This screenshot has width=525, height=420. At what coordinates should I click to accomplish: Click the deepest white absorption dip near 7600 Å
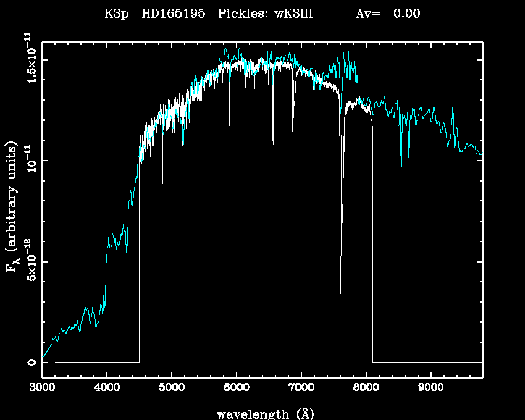[x=340, y=290]
